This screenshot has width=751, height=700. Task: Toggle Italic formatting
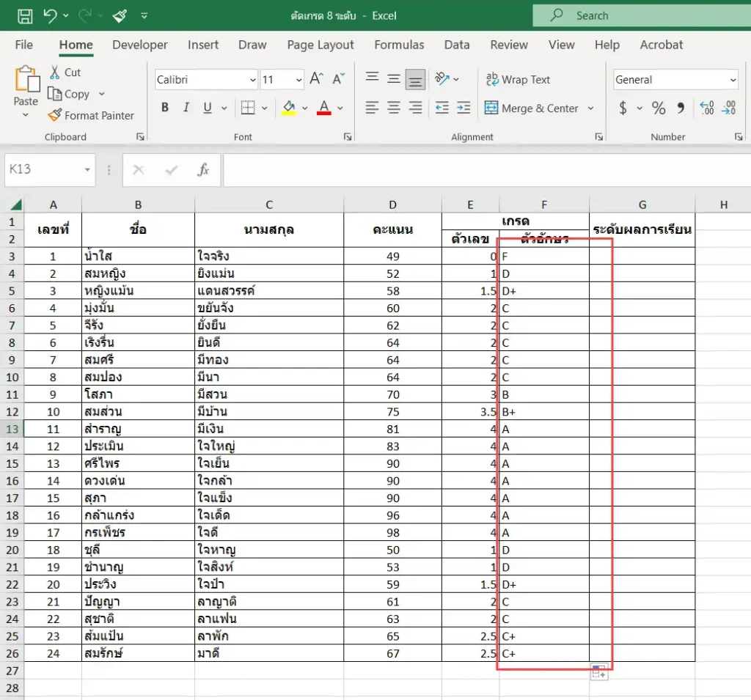click(186, 107)
